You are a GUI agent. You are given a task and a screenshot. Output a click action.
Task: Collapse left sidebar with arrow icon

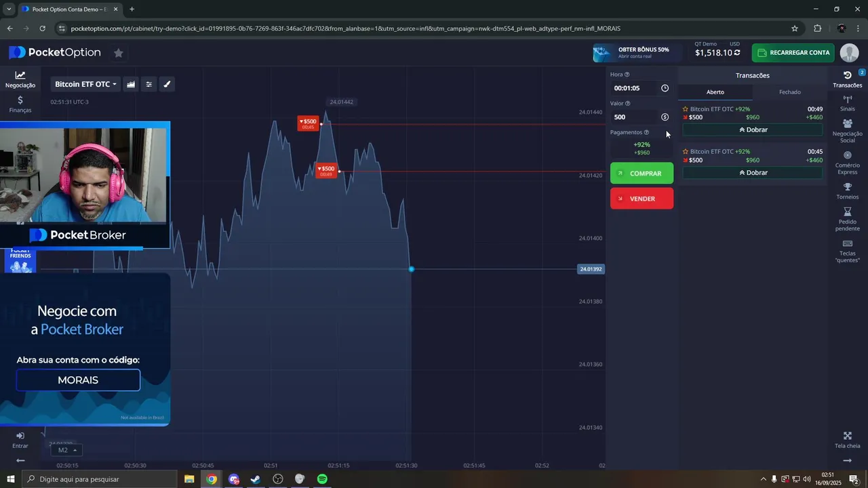(20, 461)
